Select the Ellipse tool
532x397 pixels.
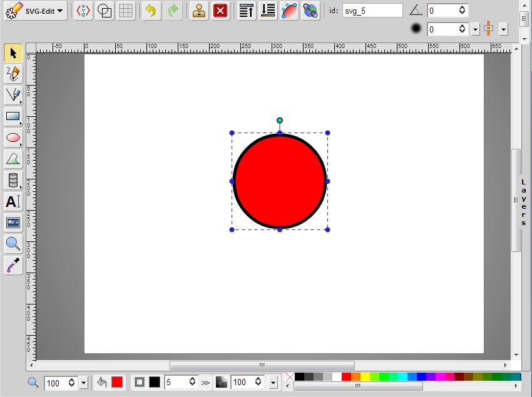(13, 138)
